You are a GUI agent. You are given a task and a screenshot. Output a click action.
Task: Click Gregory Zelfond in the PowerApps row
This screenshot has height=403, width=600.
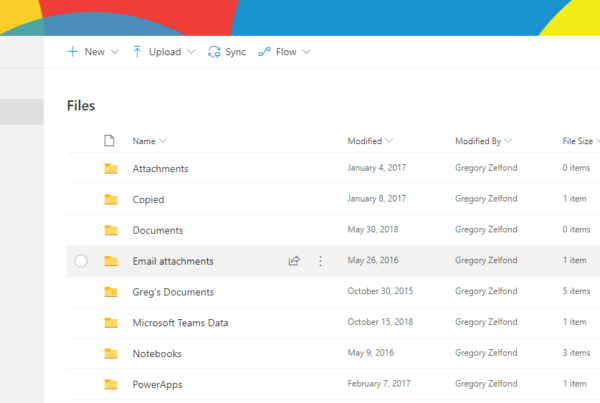(486, 383)
